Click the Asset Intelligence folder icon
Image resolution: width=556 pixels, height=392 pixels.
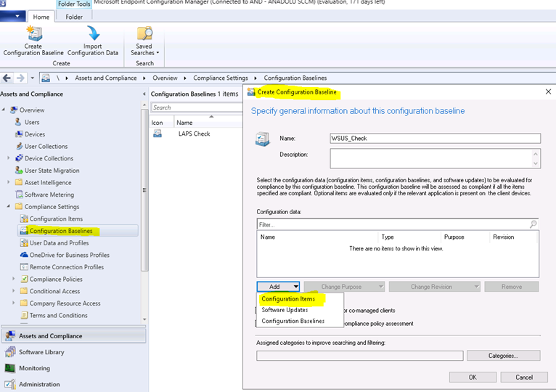tap(19, 182)
